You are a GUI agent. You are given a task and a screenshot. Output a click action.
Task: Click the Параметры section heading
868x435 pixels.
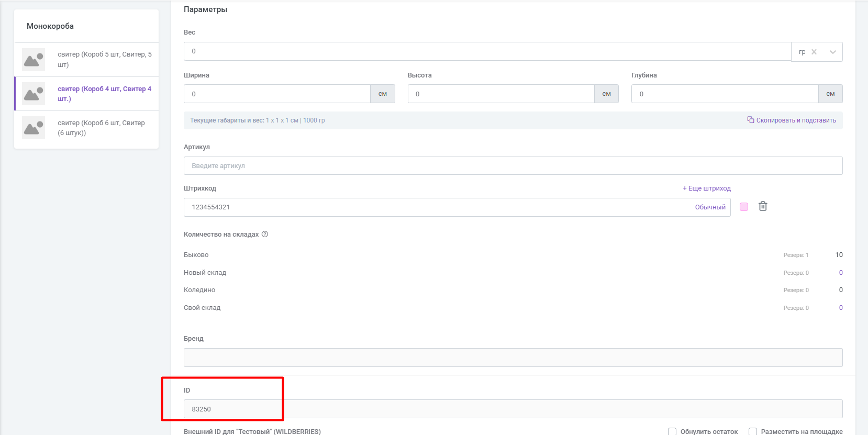click(205, 9)
